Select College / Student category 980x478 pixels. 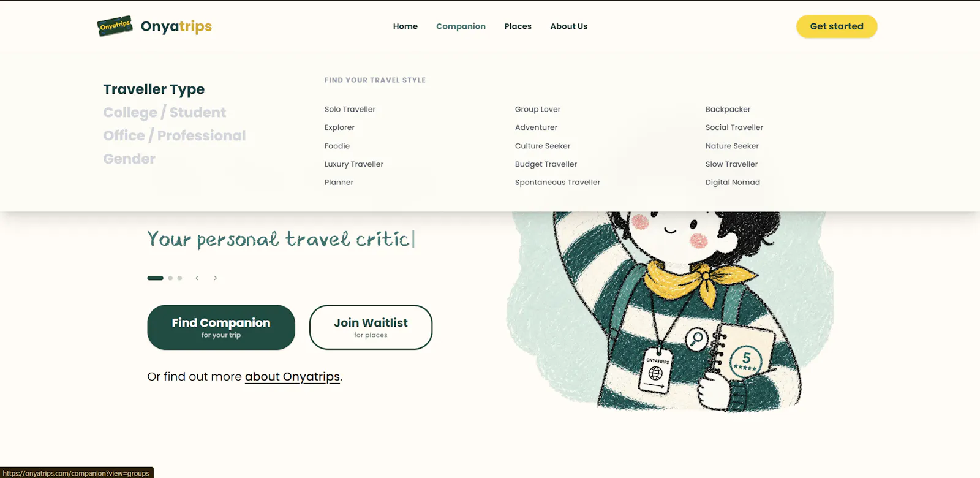[x=165, y=113]
